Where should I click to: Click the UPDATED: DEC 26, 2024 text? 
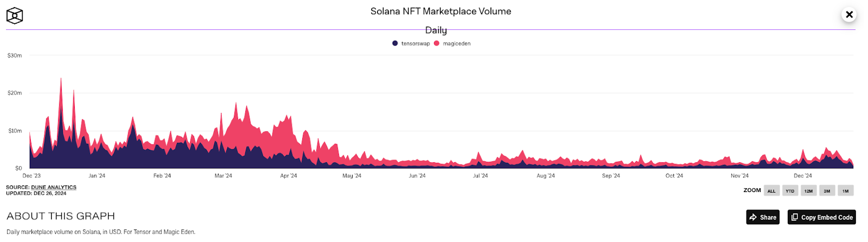pyautogui.click(x=36, y=193)
